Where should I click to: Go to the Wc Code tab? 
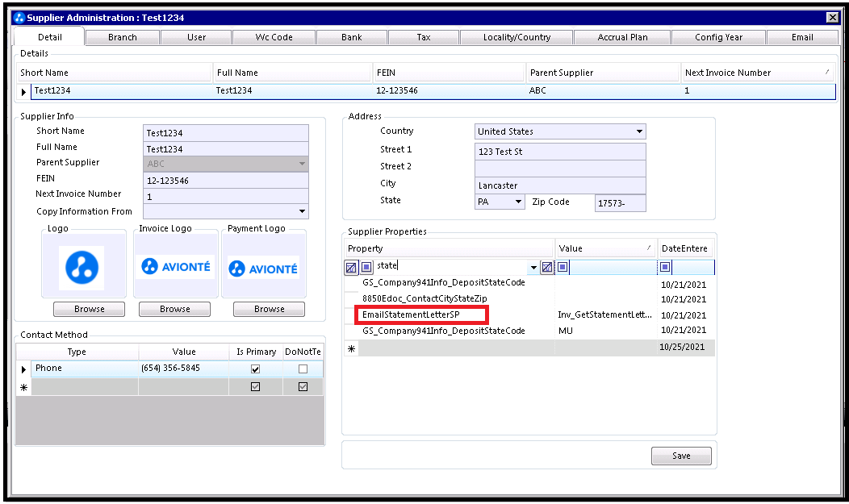pos(274,37)
